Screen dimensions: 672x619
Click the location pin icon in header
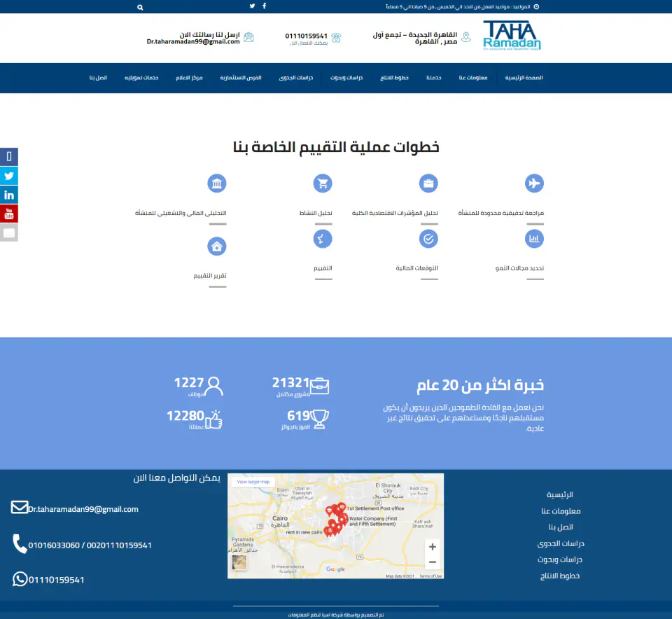(466, 37)
